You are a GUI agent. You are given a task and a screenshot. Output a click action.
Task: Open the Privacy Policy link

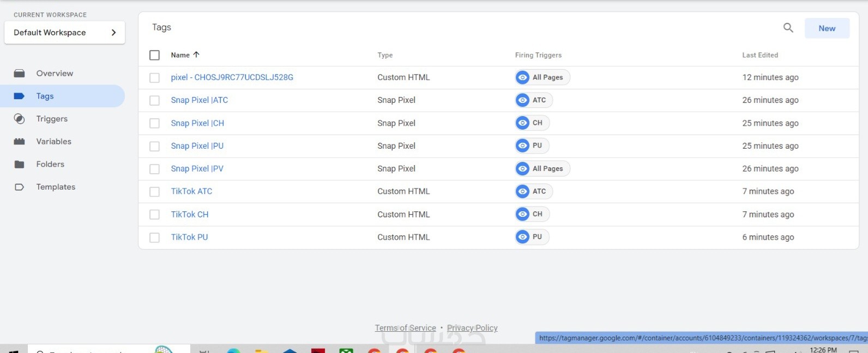(x=472, y=328)
